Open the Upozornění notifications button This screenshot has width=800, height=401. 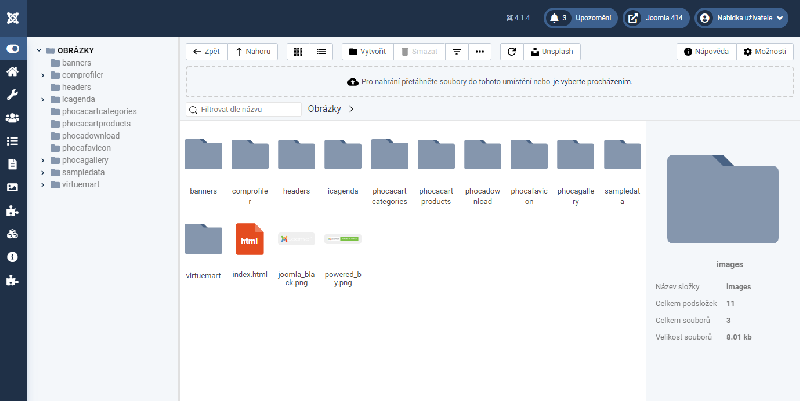point(579,17)
